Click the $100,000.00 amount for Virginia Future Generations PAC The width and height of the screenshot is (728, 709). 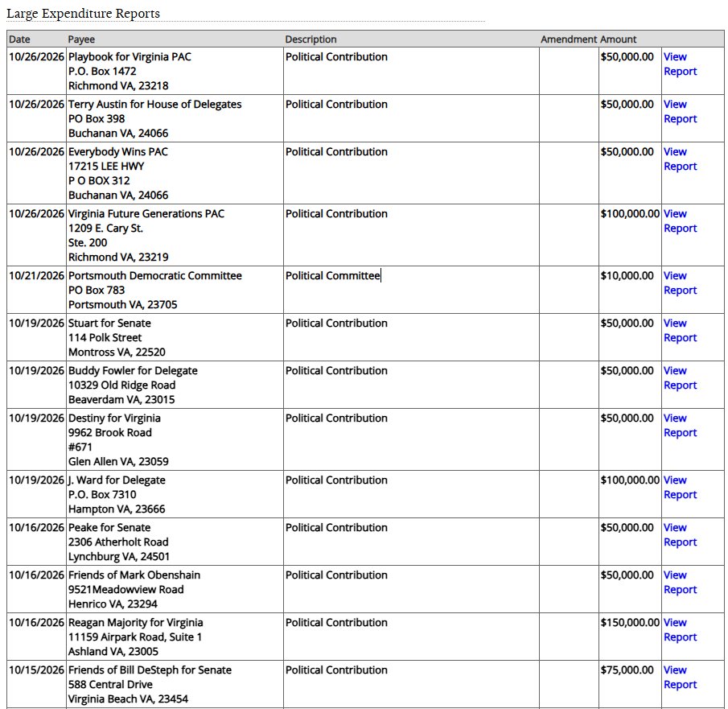[630, 214]
